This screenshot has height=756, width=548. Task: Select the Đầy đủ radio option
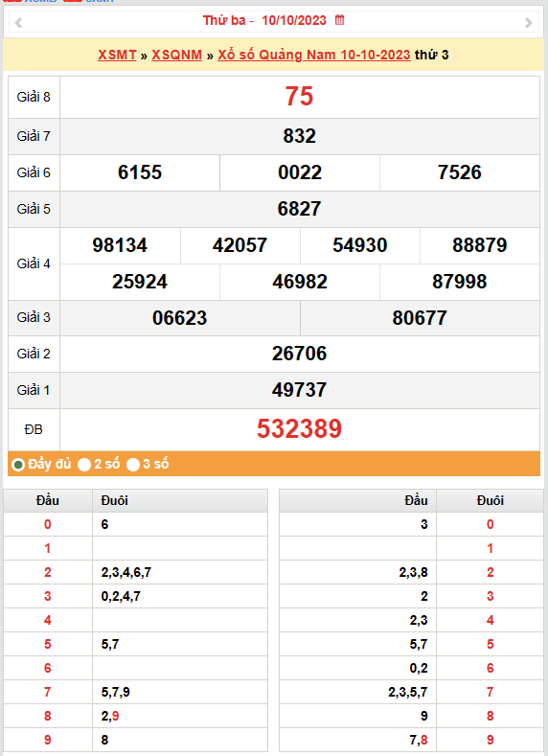[x=18, y=465]
